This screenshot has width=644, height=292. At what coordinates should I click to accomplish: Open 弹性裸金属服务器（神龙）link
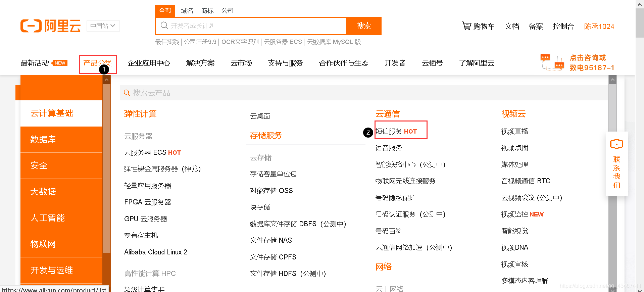coord(162,169)
